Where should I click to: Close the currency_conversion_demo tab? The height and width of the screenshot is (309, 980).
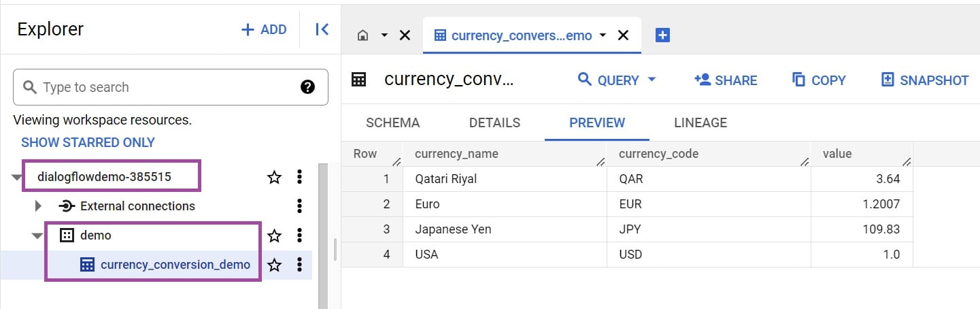[x=623, y=35]
